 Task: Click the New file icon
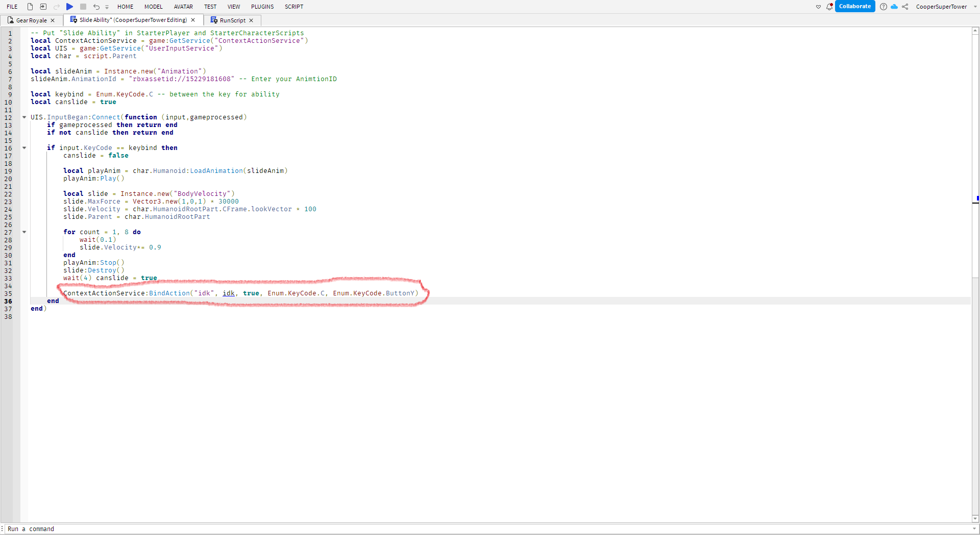(30, 7)
